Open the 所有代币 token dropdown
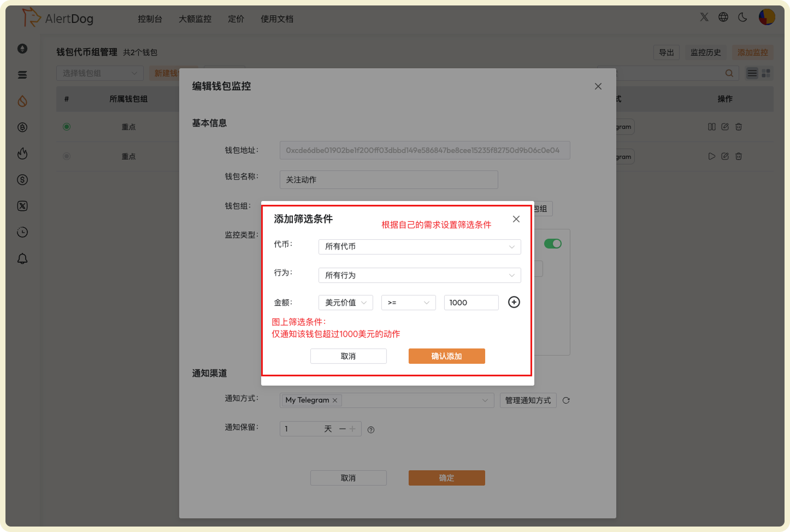The height and width of the screenshot is (532, 790). 419,246
